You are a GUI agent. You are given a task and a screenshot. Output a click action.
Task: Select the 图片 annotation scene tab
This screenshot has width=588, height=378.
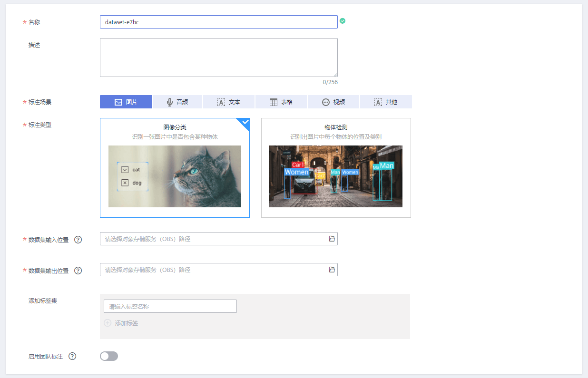[x=126, y=102]
